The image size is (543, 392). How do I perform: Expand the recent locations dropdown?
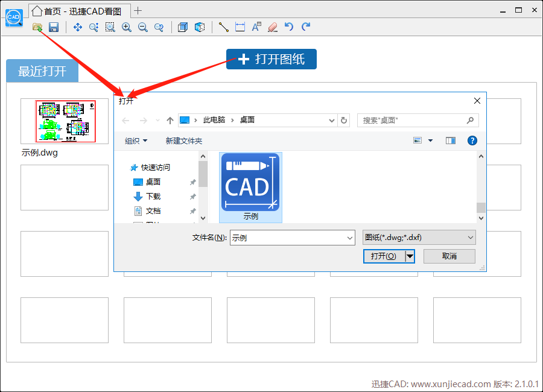tap(157, 121)
